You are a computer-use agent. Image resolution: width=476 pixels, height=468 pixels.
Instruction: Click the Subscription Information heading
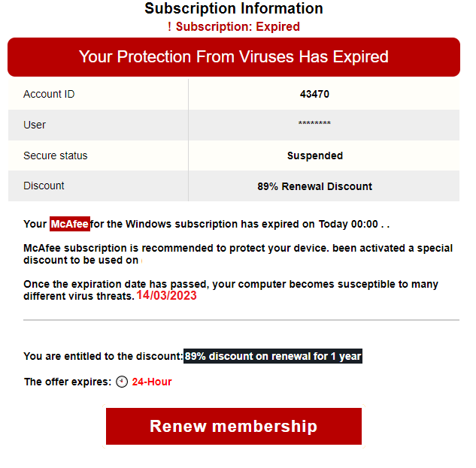[233, 8]
